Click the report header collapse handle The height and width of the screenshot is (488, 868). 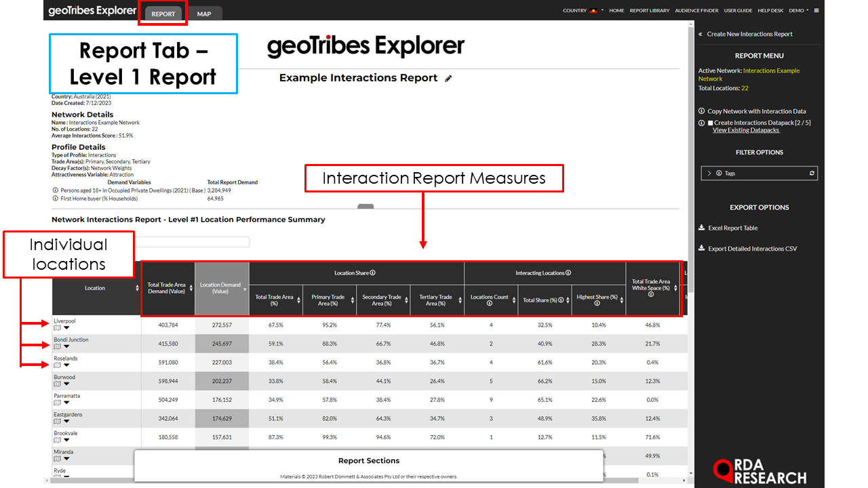tap(366, 206)
